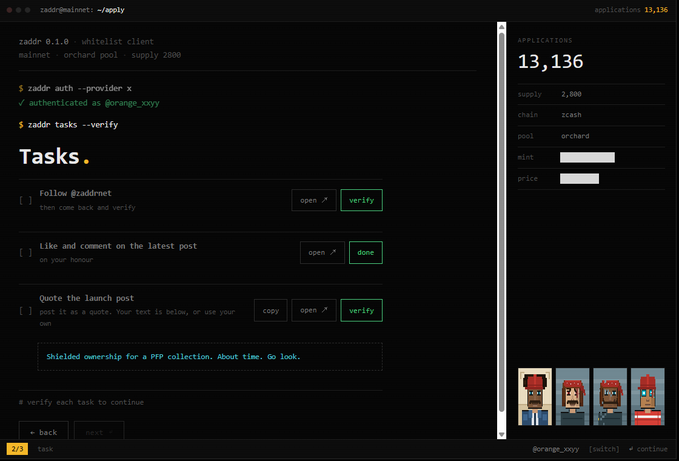Viewport: 679px width, 461px height.
Task: Click the 'zaddr auth --provider x' command
Action: 75,88
